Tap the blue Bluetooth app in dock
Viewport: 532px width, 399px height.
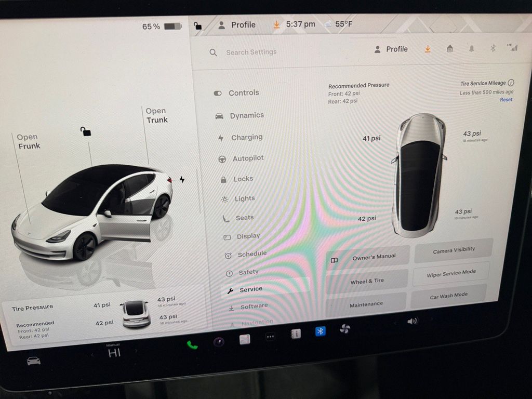[321, 331]
